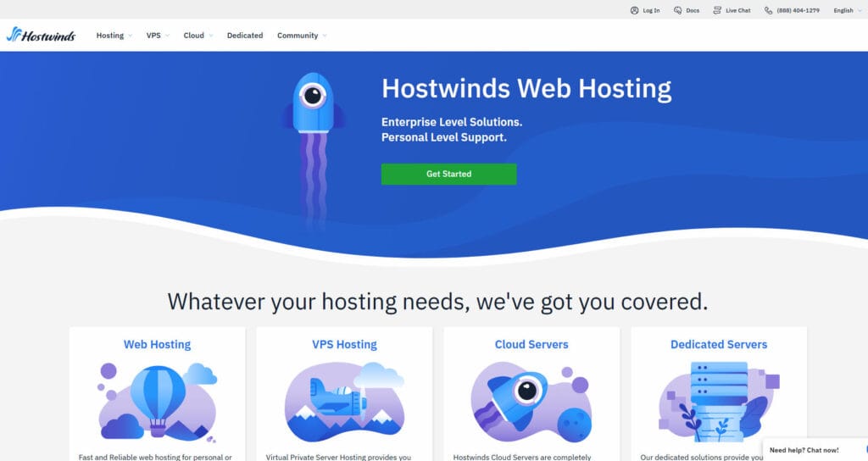The image size is (868, 461).
Task: Expand the Hosting dropdown menu
Action: (x=114, y=36)
